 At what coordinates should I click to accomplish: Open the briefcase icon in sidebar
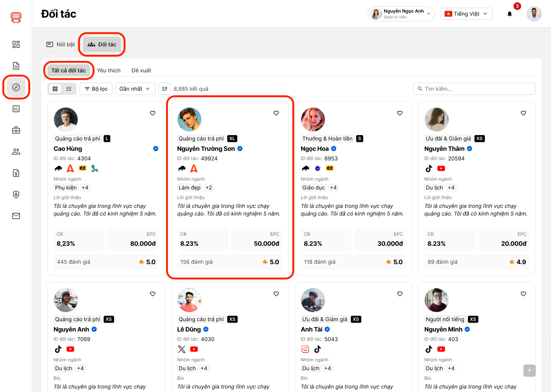(x=16, y=130)
